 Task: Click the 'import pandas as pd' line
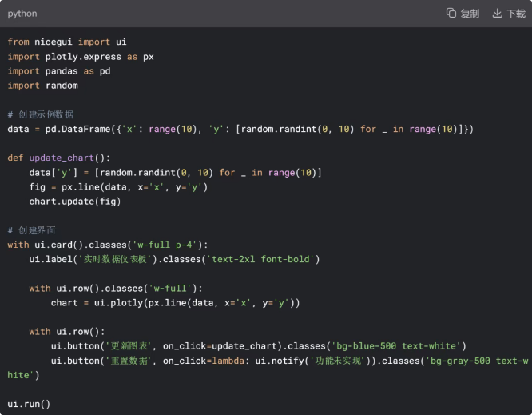pyautogui.click(x=59, y=71)
